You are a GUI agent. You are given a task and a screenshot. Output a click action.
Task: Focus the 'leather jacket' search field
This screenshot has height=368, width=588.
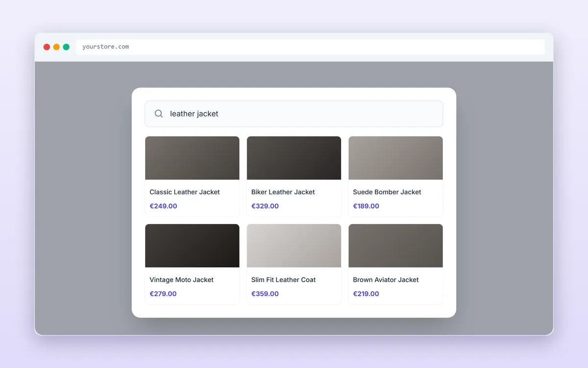(x=294, y=114)
